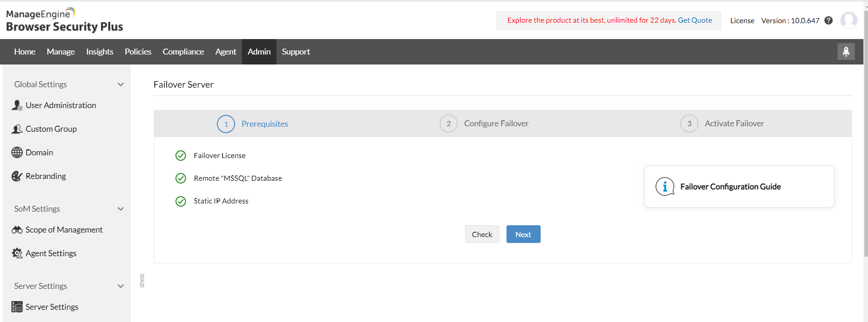Open the quick launch rocket icon

(x=846, y=51)
